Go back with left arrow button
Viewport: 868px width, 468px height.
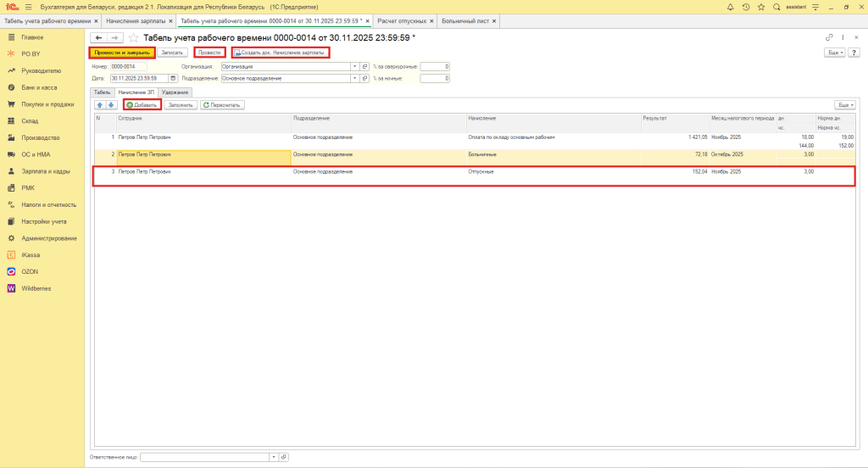click(99, 38)
